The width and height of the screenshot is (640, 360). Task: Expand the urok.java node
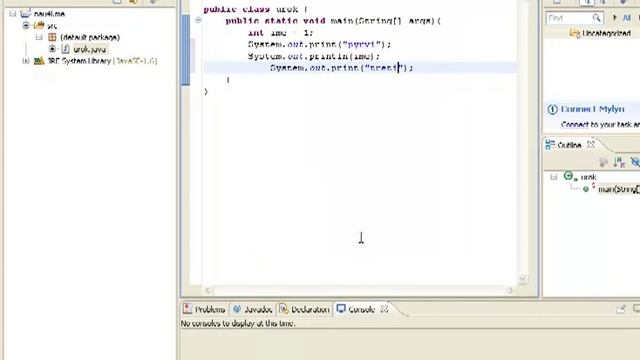(52, 49)
